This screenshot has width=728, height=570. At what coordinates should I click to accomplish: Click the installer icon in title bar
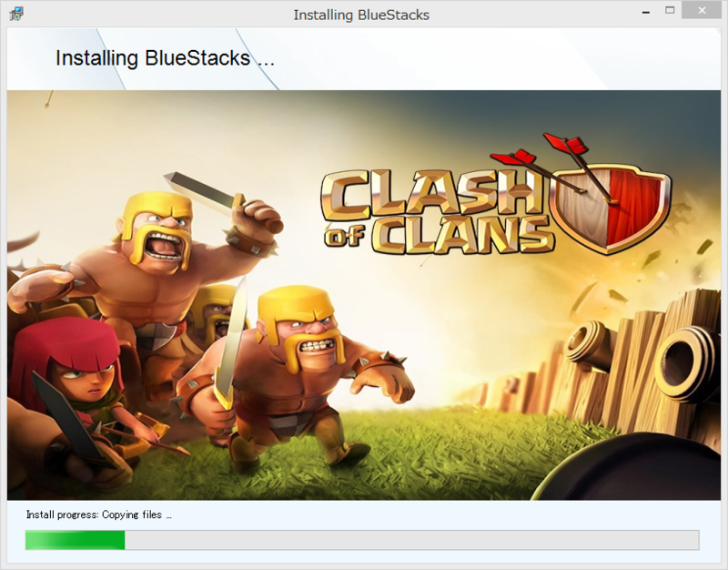tap(16, 14)
